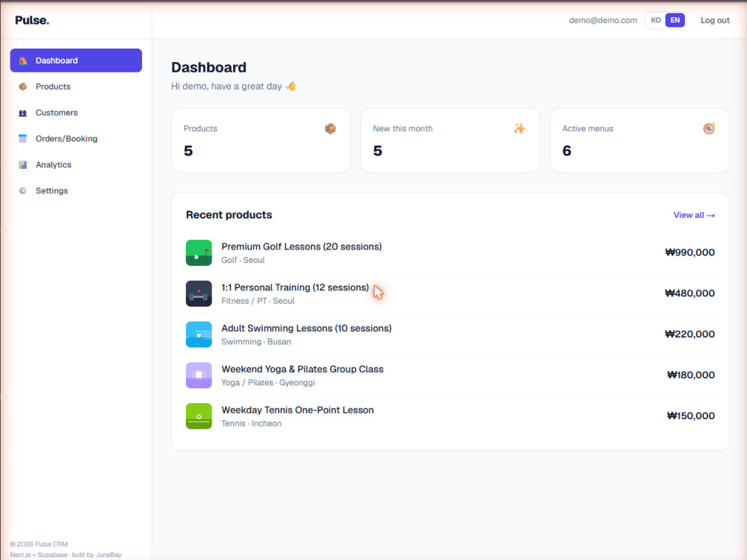Click the Tennis · Incheon subtitle
This screenshot has height=560, width=747.
point(251,424)
